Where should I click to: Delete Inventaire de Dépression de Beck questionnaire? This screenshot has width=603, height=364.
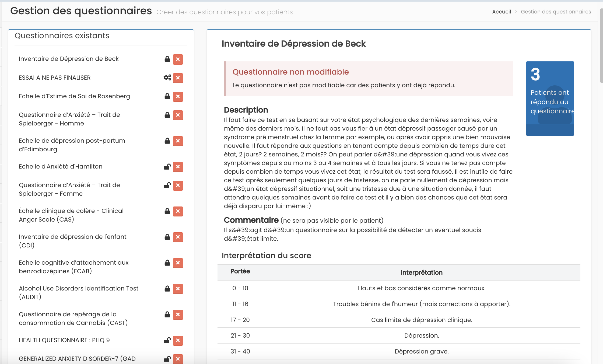click(178, 59)
